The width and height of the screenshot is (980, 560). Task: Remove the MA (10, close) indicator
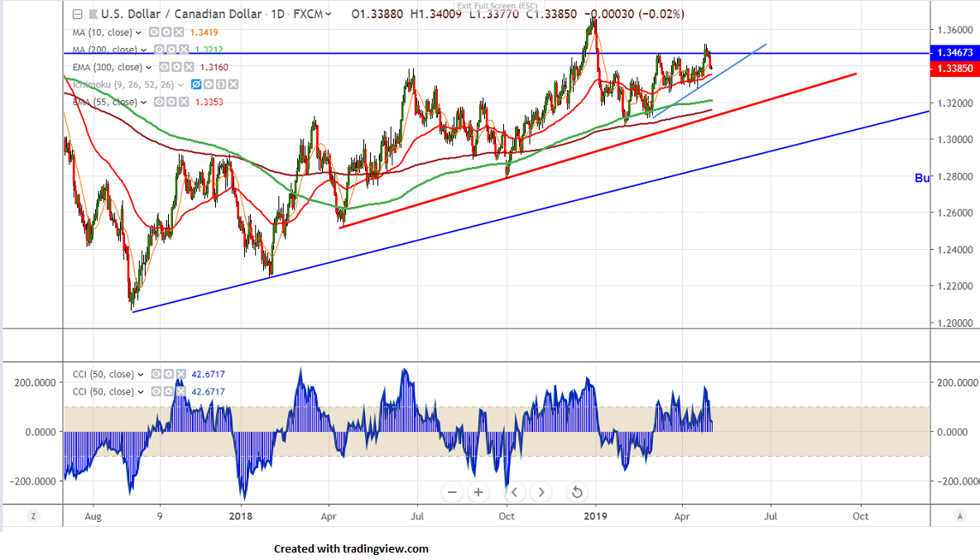coord(179,31)
